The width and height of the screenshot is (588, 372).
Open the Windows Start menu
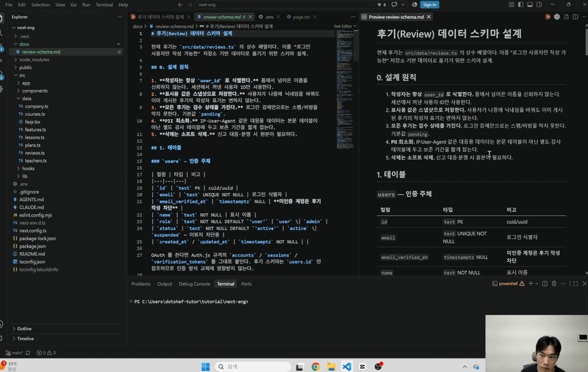[x=206, y=366]
